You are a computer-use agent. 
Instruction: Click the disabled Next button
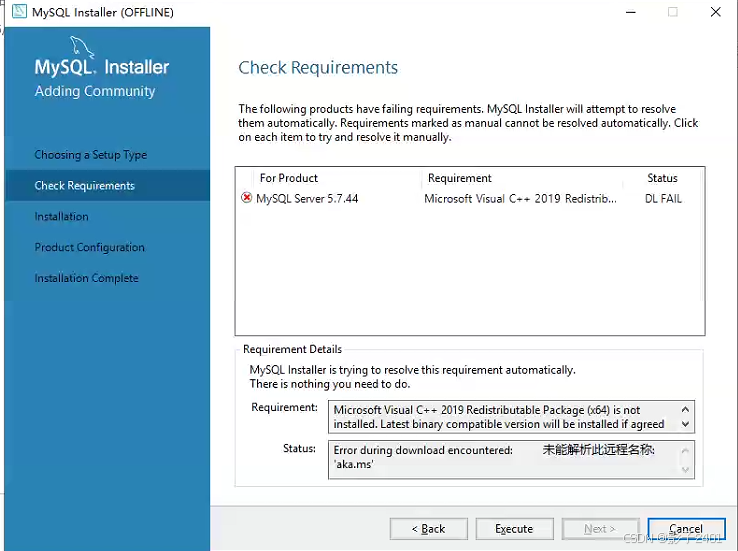coord(600,529)
